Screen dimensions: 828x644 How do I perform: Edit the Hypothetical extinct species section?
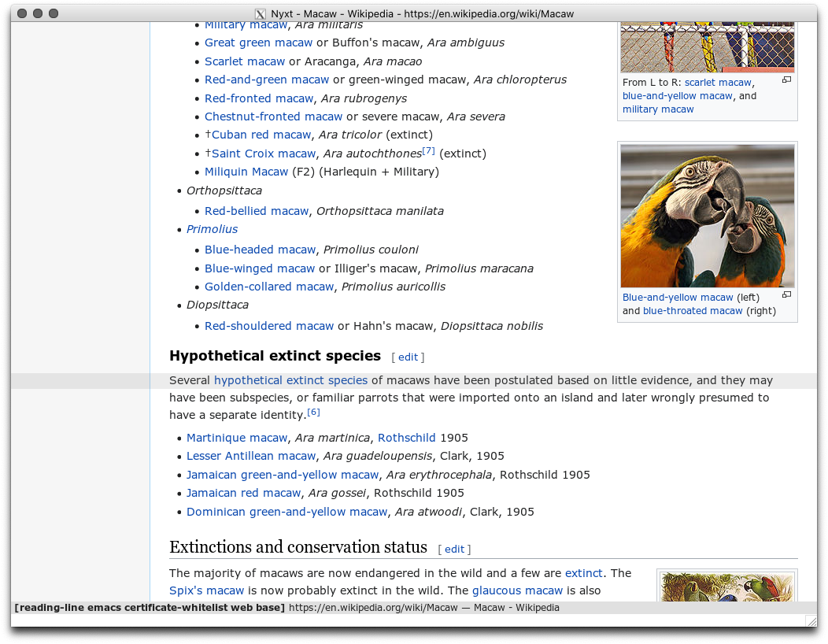tap(408, 357)
